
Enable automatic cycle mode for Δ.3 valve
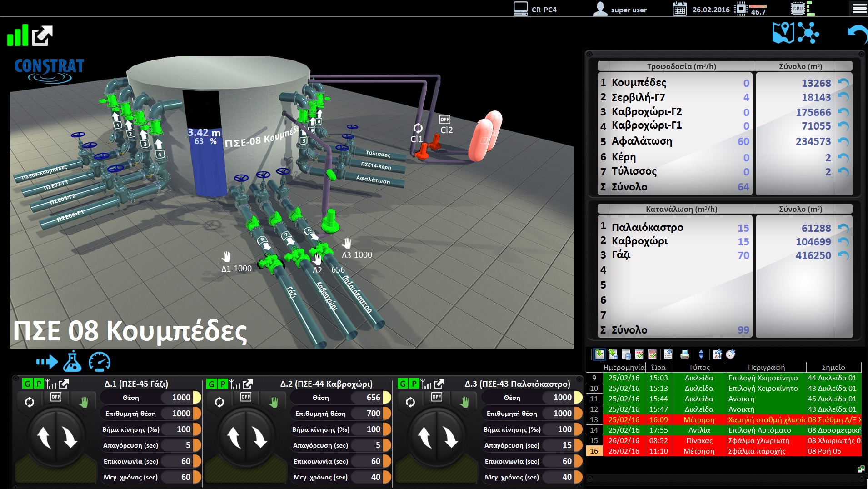coord(410,402)
